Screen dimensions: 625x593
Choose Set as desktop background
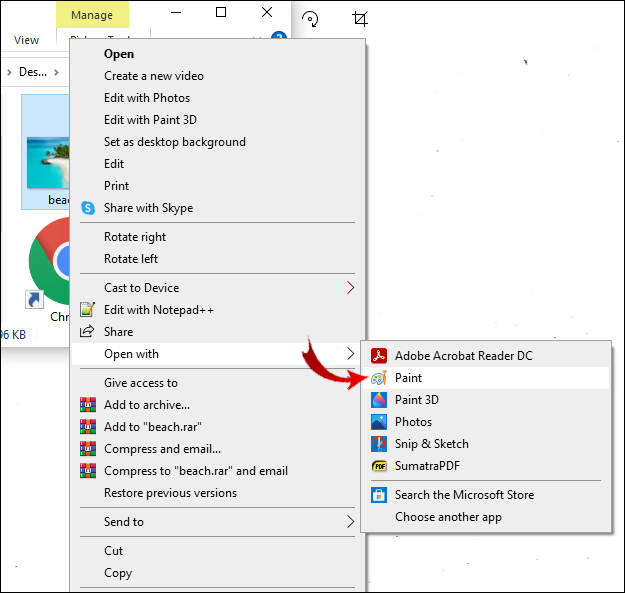coord(217,142)
